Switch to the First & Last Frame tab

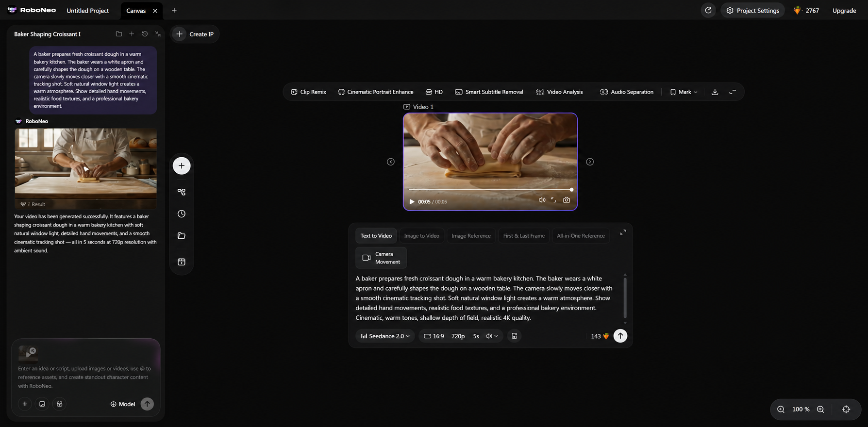point(524,236)
